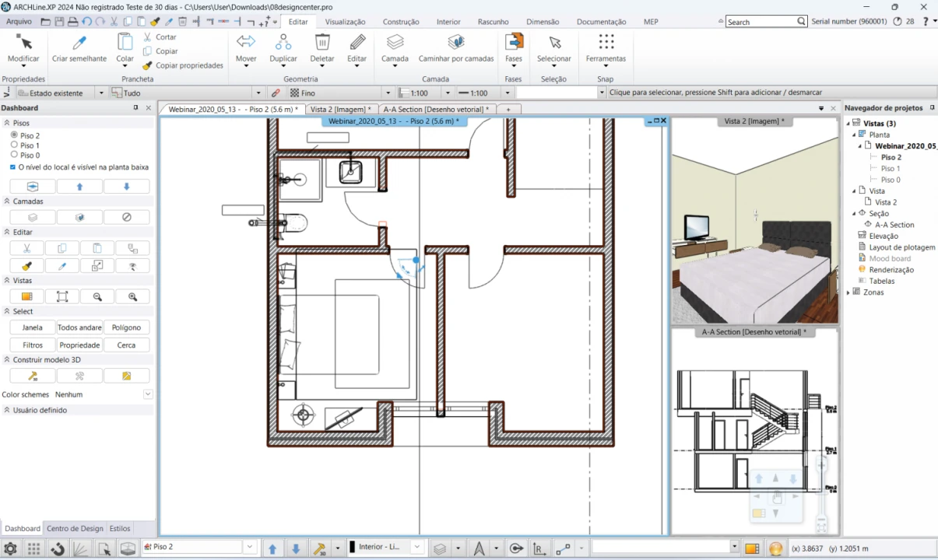Click the Criar semelhante eyedropper icon
The height and width of the screenshot is (560, 938).
point(79,43)
